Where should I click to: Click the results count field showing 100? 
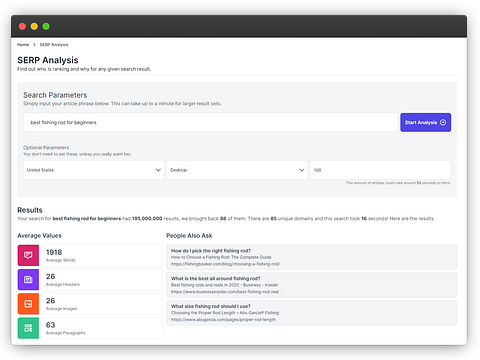[x=381, y=170]
